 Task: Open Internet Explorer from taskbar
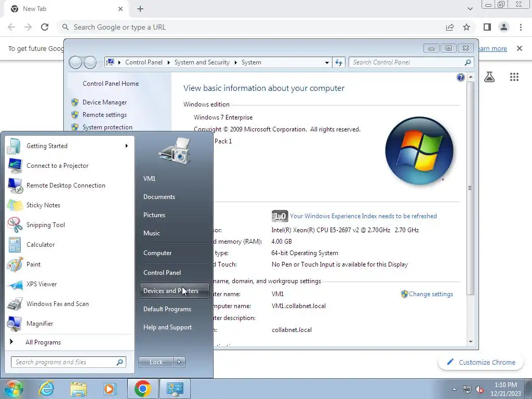coord(46,389)
